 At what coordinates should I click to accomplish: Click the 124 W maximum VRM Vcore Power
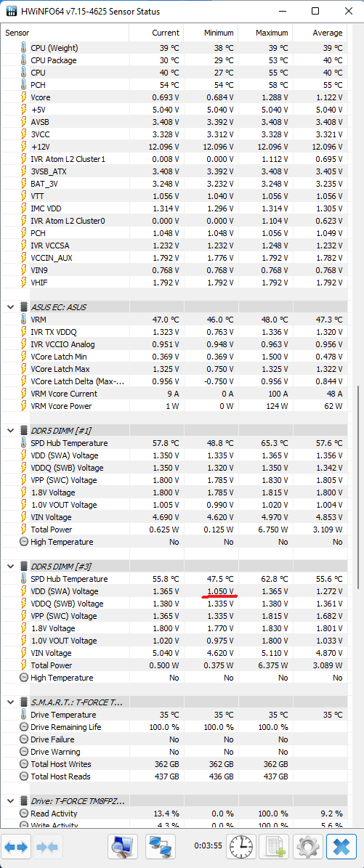[x=277, y=406]
